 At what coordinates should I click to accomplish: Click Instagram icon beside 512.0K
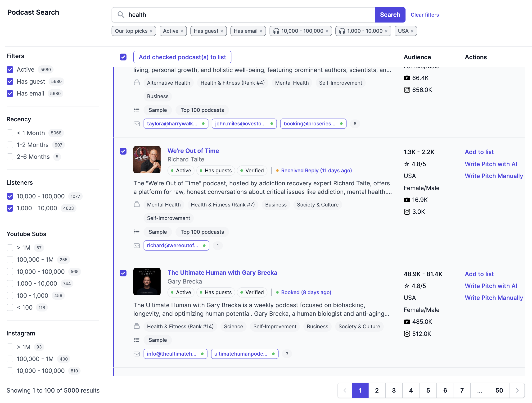coord(407,334)
